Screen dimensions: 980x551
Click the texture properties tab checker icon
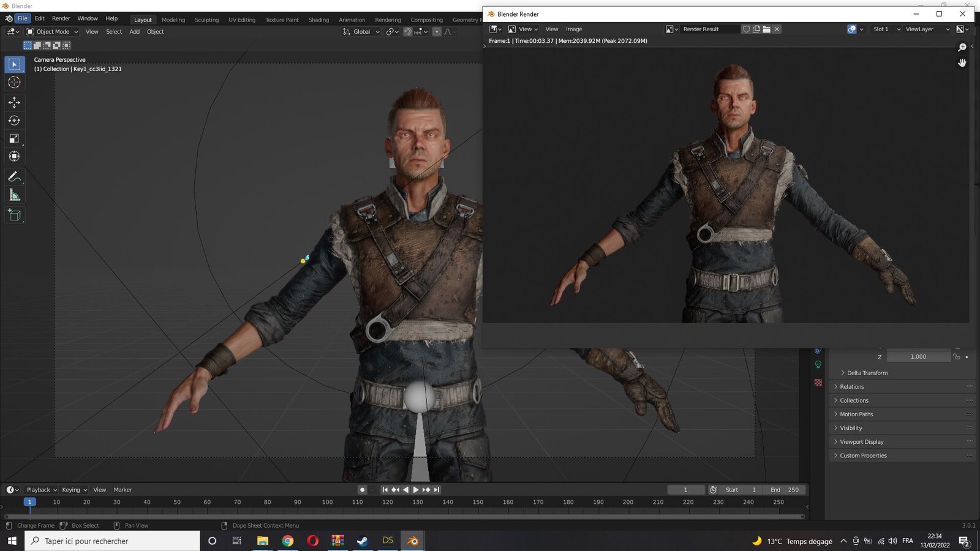pos(818,383)
